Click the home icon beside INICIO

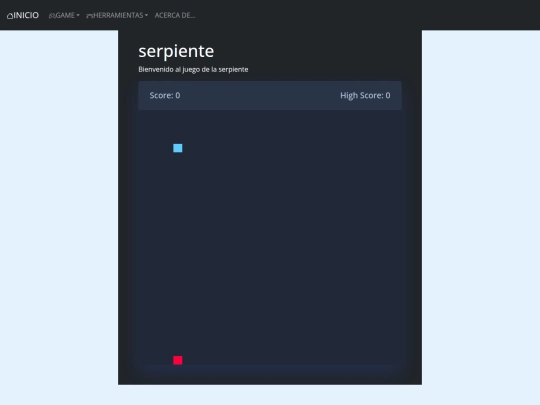[10, 15]
